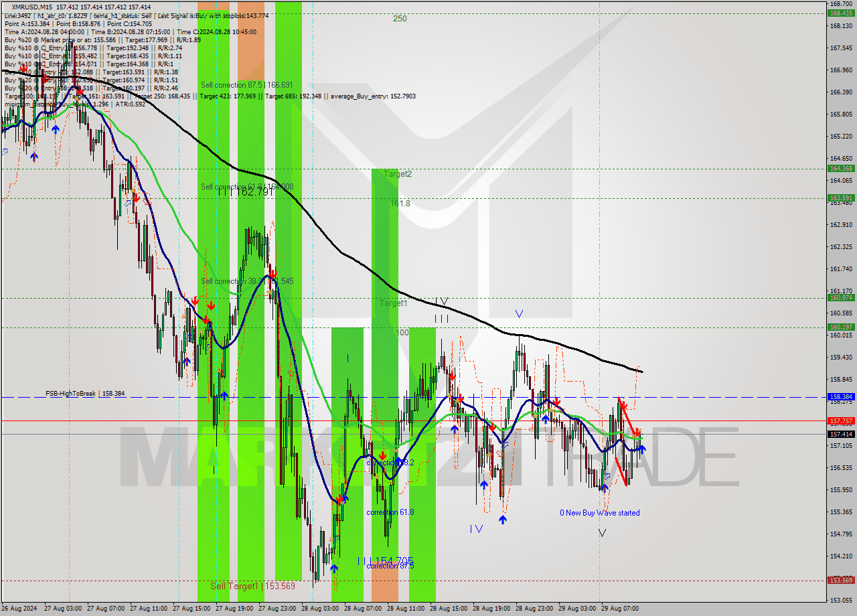Viewport: 857px width, 616px height.
Task: Select the green 160.974 price tag
Action: tap(841, 297)
